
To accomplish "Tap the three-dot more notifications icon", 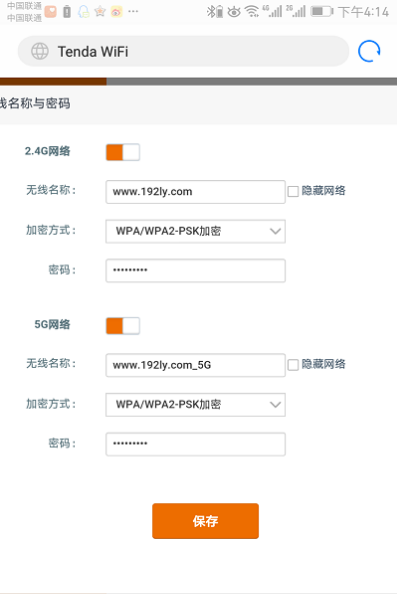I will [x=133, y=11].
